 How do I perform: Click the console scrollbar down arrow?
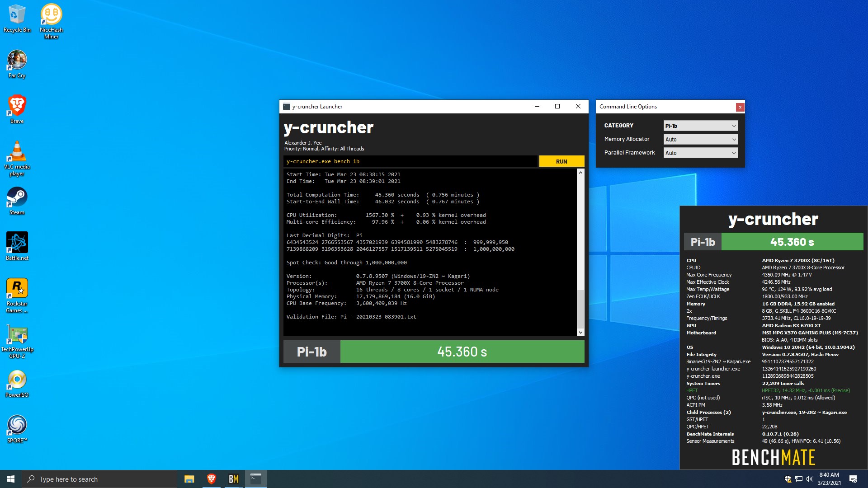(x=580, y=333)
